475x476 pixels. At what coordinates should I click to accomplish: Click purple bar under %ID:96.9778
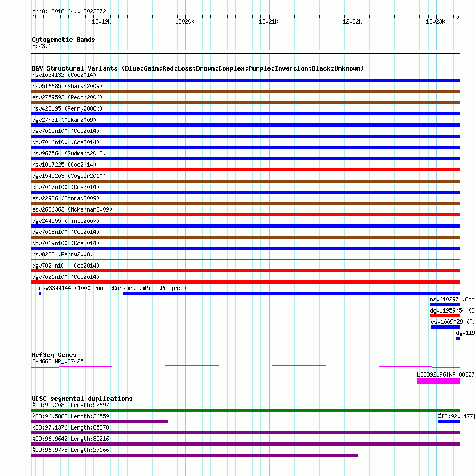tap(194, 455)
